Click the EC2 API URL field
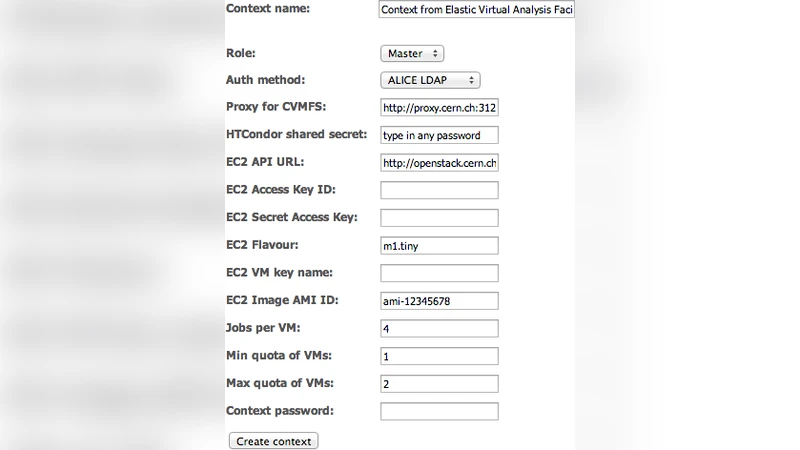The height and width of the screenshot is (450, 800). 439,163
